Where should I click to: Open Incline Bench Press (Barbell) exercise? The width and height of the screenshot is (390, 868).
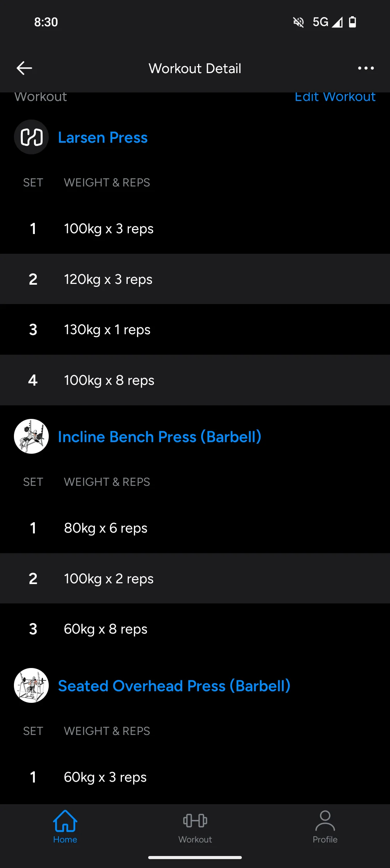pyautogui.click(x=159, y=437)
